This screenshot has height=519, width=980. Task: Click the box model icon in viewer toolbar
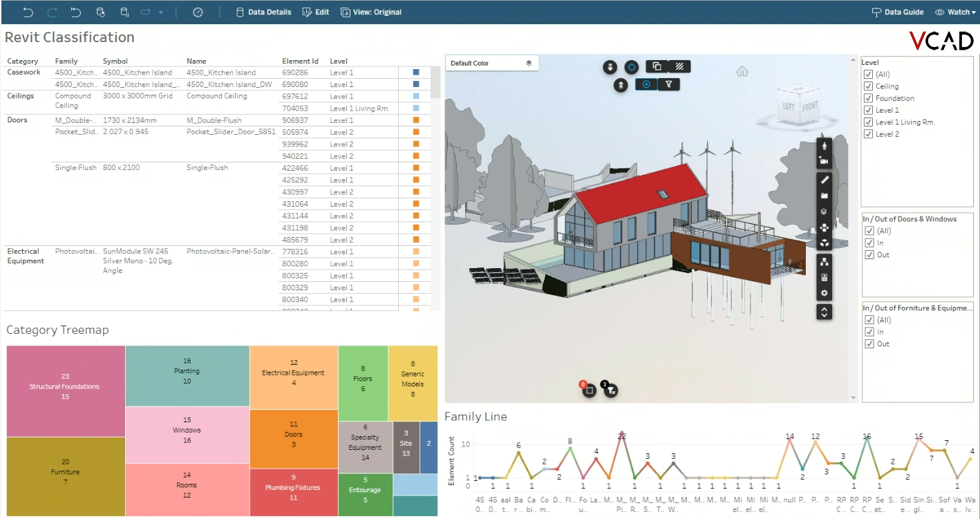(x=824, y=243)
